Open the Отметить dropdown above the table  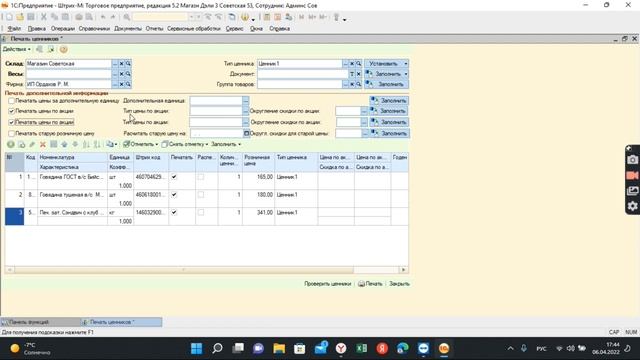(140, 144)
